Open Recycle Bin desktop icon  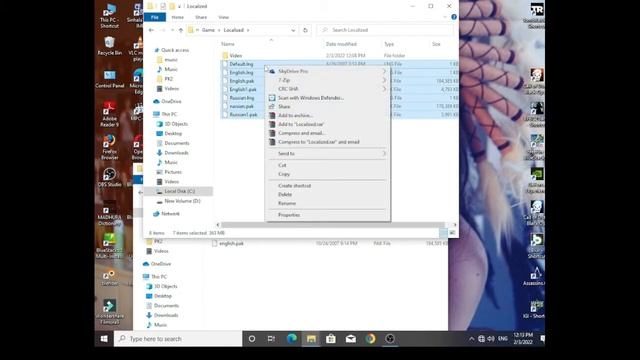coord(109,46)
